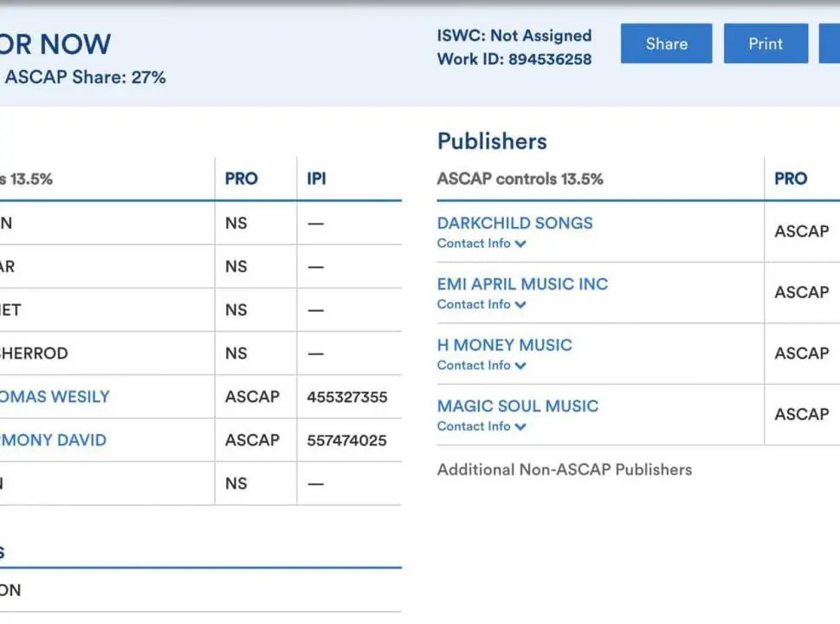Click the Additional Non-ASCAP Publishers label

point(564,470)
